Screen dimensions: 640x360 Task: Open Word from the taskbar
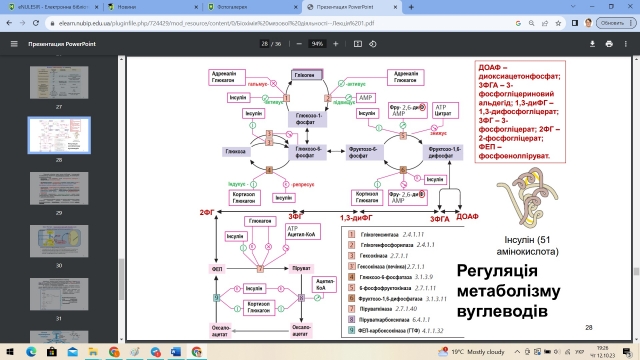click(176, 351)
